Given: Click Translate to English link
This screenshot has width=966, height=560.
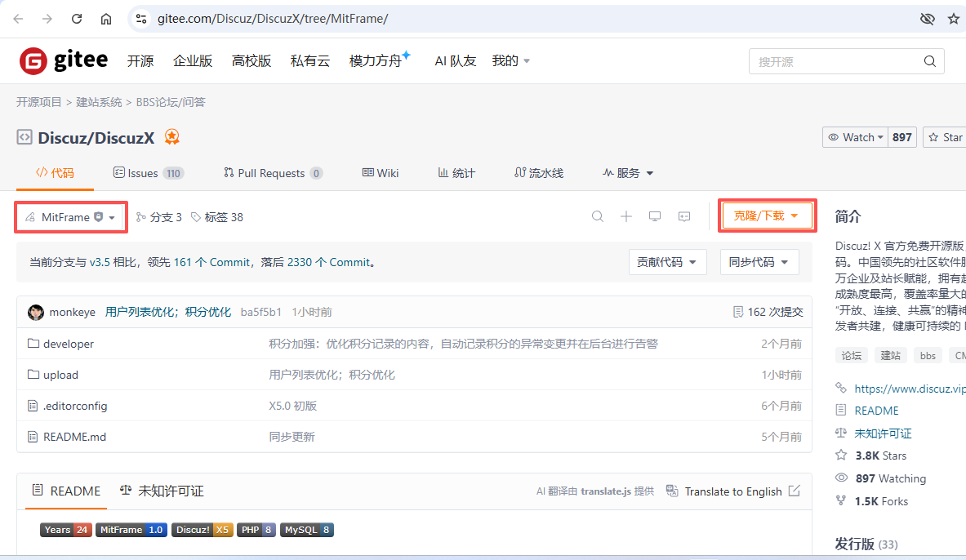Looking at the screenshot, I should 732,491.
